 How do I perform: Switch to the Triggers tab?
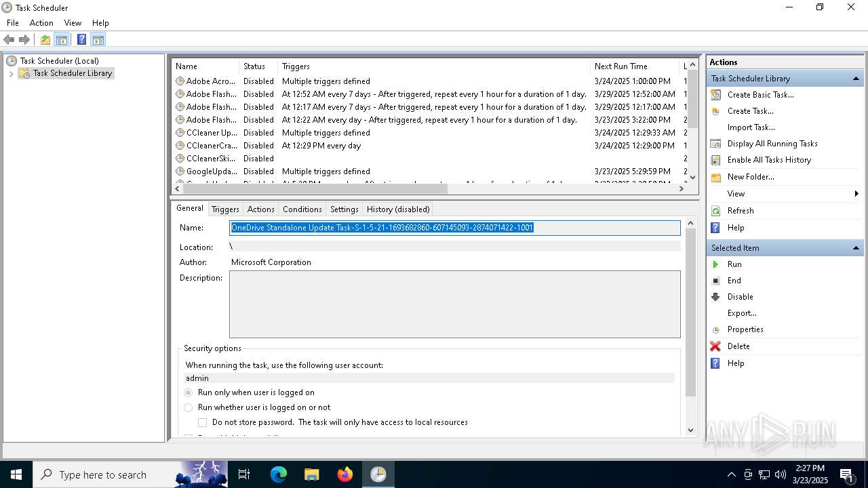point(225,209)
